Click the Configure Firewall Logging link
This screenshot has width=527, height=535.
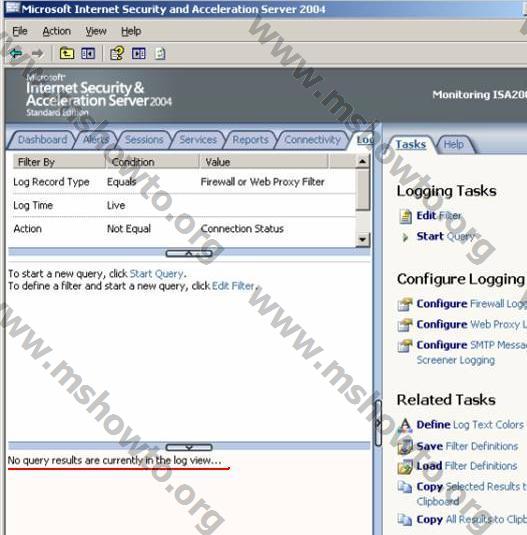[472, 304]
